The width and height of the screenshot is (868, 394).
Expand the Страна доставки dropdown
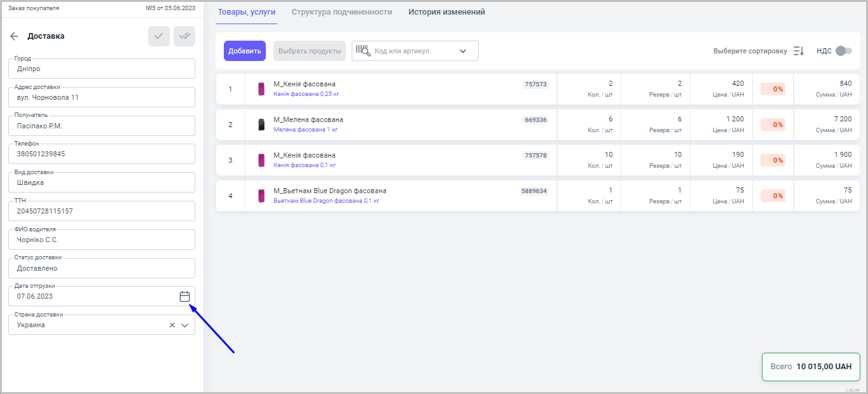click(185, 325)
